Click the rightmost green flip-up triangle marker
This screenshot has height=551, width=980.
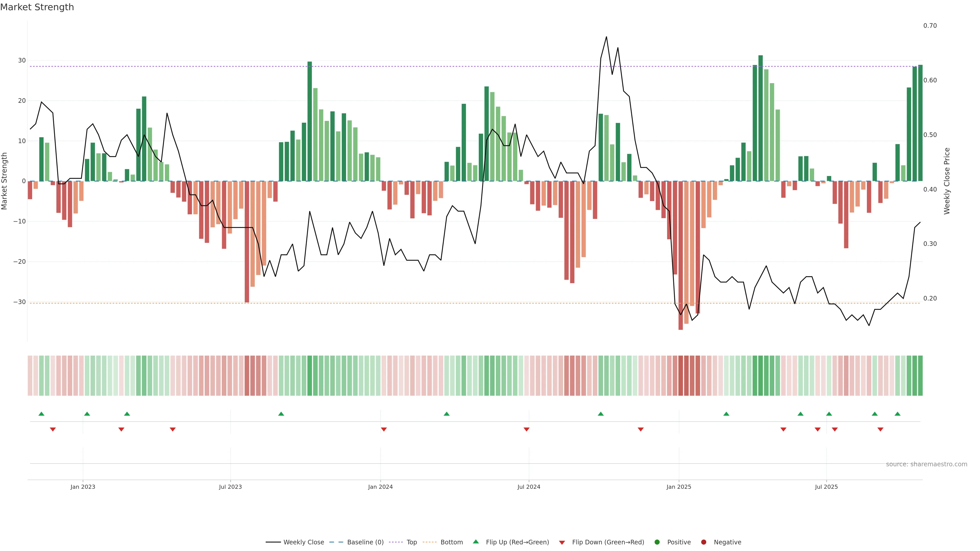point(898,414)
